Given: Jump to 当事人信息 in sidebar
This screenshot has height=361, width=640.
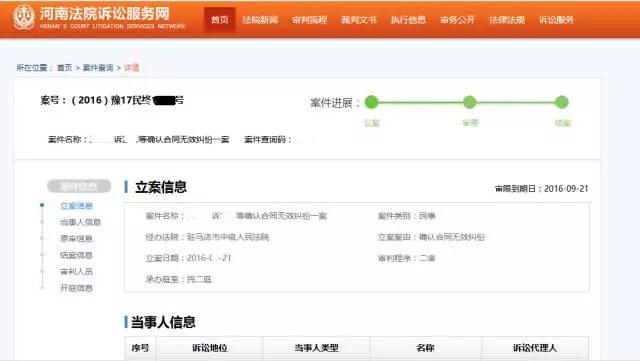Looking at the screenshot, I should [80, 222].
